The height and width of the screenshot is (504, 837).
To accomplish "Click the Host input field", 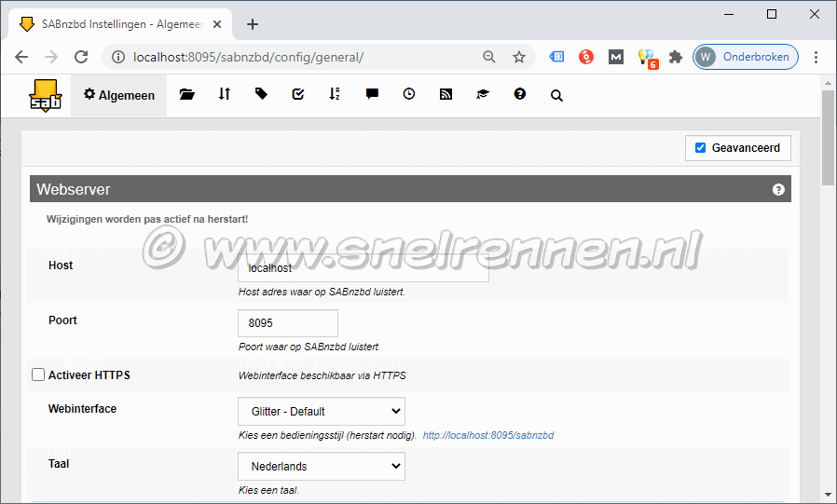I will click(364, 267).
